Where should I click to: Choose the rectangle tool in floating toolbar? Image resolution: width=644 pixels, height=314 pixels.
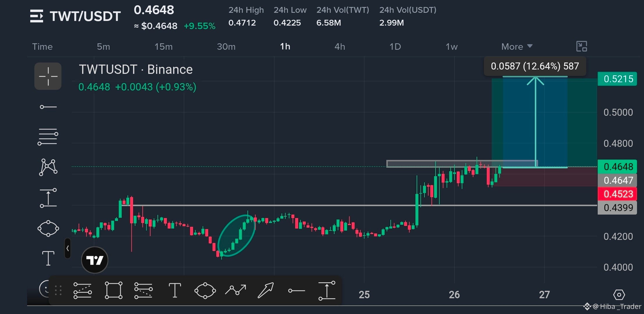click(x=114, y=290)
